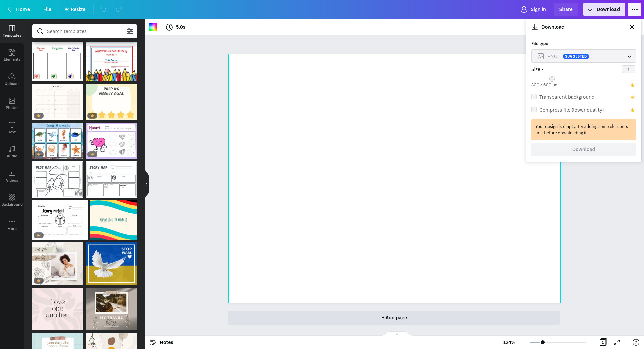Click the crown icon beside Compress file
This screenshot has width=644, height=349.
[633, 110]
